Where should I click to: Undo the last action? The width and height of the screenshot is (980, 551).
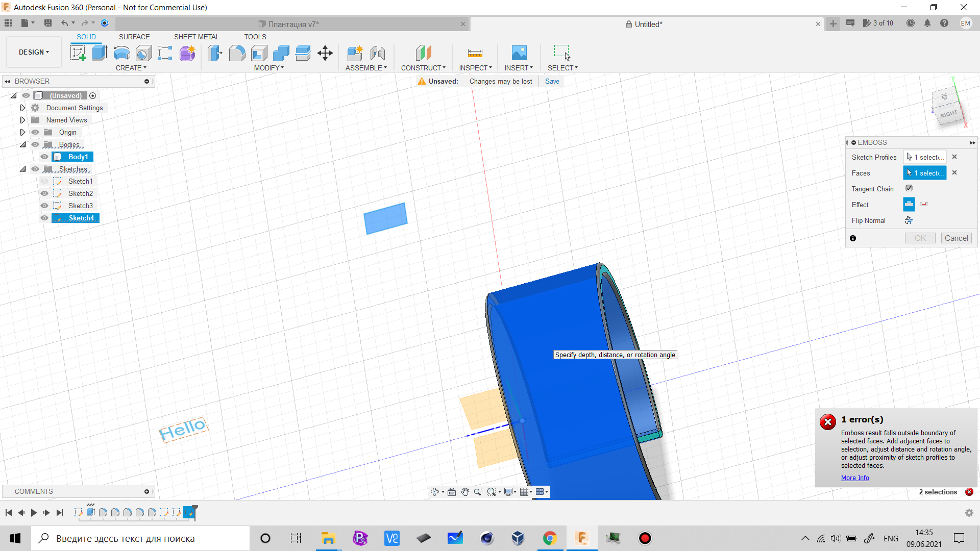coord(64,23)
